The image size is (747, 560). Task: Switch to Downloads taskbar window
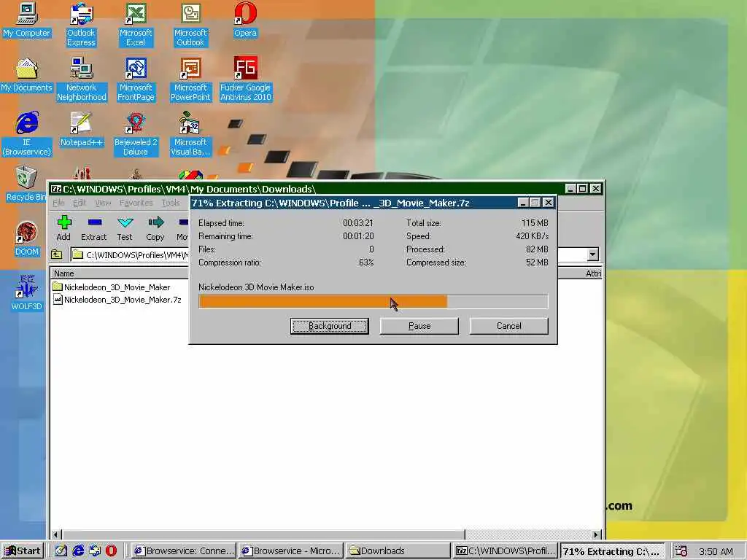coord(398,551)
